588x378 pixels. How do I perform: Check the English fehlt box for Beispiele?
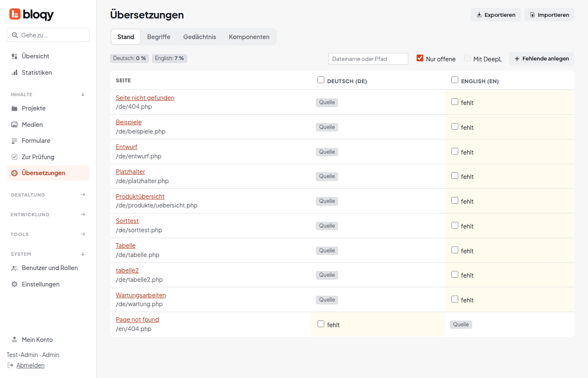455,126
